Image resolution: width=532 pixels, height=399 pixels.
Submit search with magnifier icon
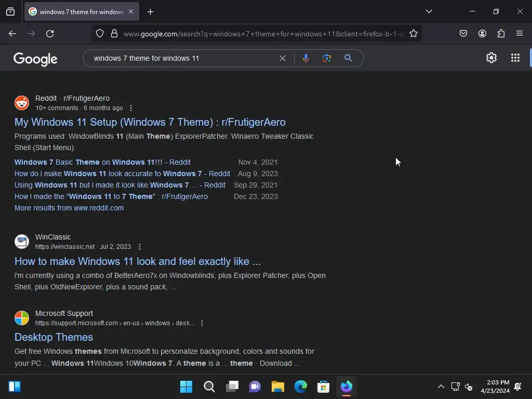[x=348, y=58]
